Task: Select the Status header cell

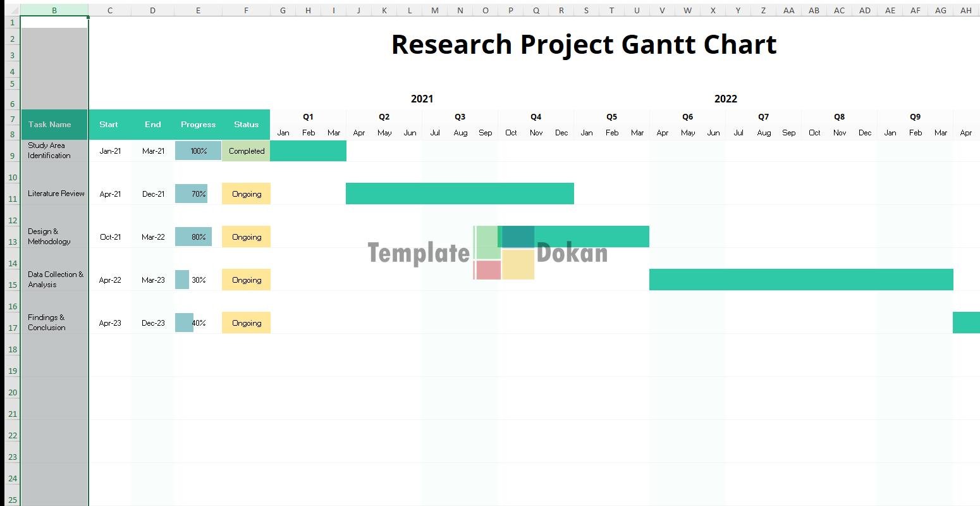Action: click(x=246, y=125)
